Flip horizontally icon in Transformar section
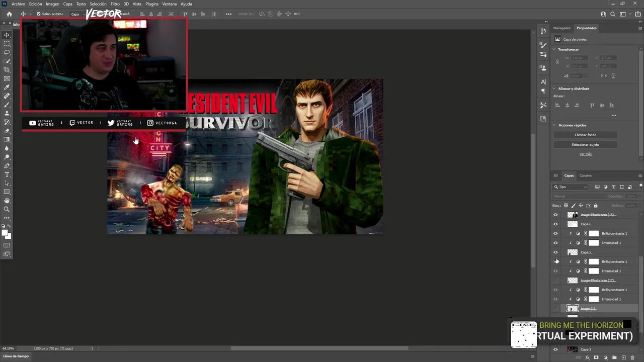 (603, 75)
